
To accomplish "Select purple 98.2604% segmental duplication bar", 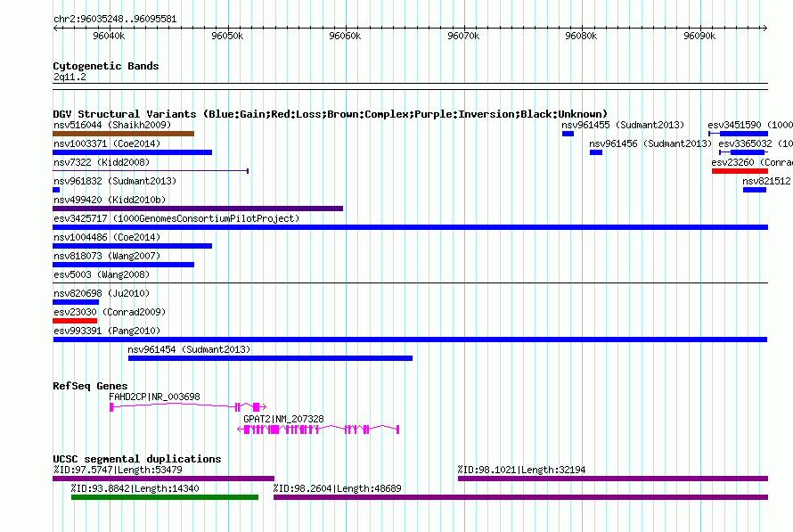I will coord(521,497).
